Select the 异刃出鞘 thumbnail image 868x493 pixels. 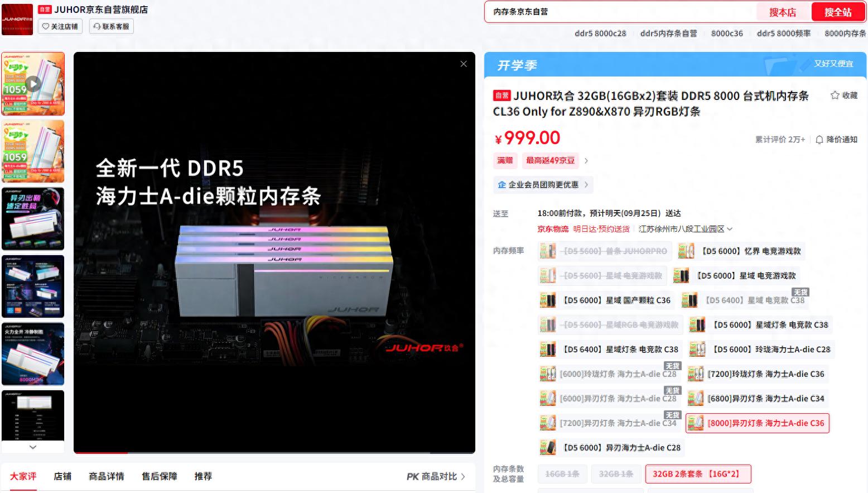33,219
